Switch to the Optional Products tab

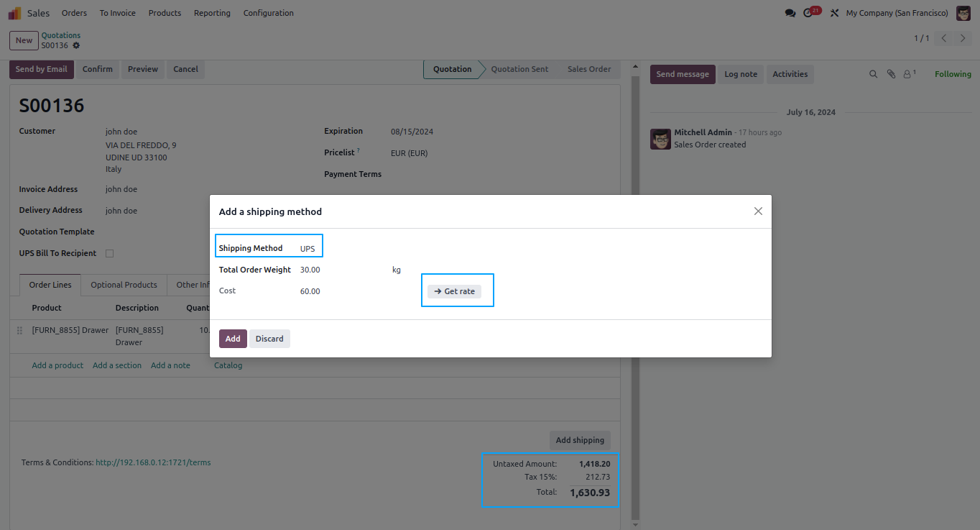(124, 285)
